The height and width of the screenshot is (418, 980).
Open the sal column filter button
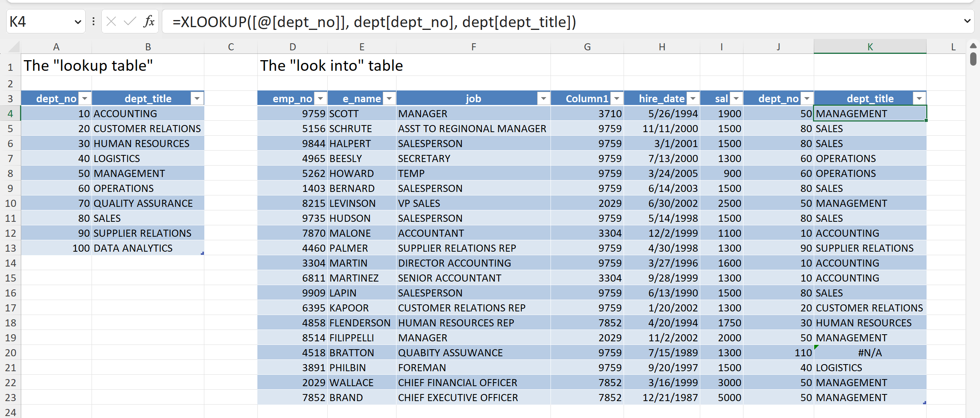click(736, 98)
